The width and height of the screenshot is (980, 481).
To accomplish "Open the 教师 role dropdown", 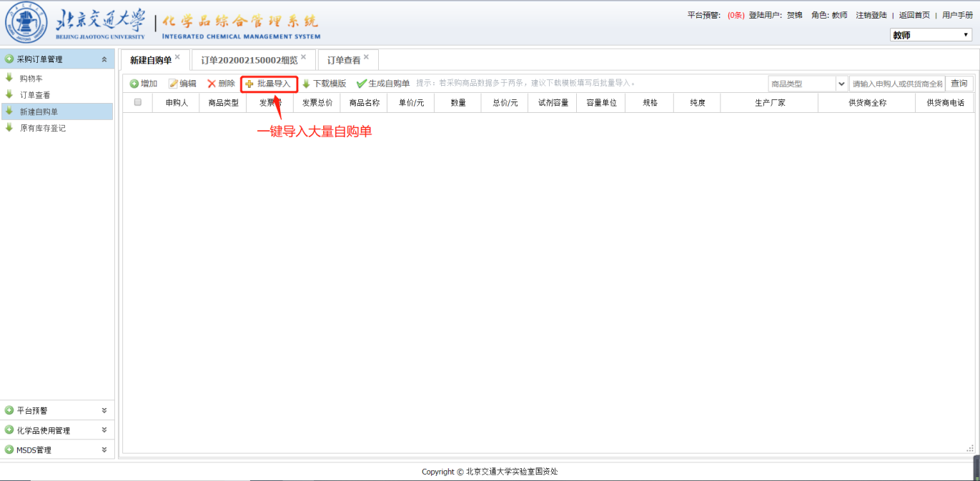I will point(930,35).
